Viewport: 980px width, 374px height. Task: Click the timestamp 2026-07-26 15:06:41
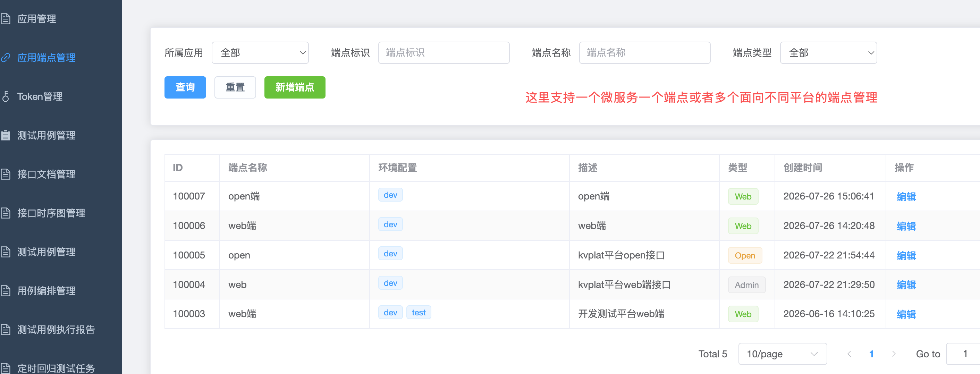829,196
